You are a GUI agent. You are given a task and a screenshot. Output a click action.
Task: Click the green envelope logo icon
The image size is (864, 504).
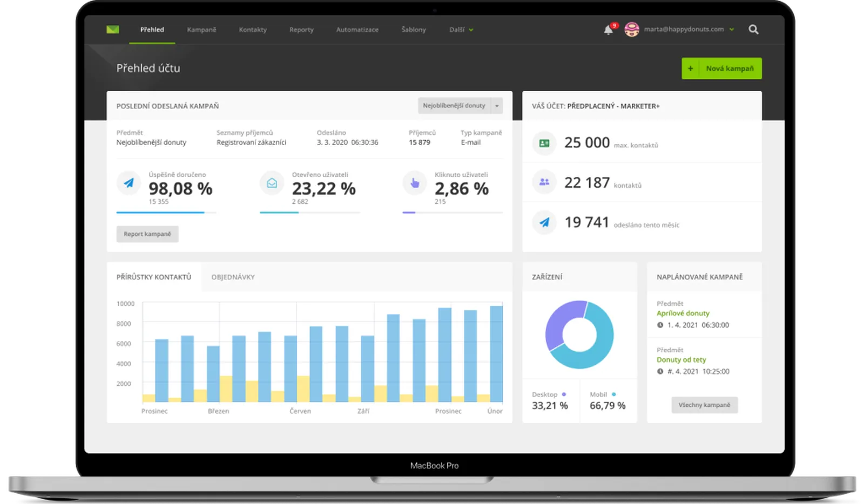click(x=112, y=29)
